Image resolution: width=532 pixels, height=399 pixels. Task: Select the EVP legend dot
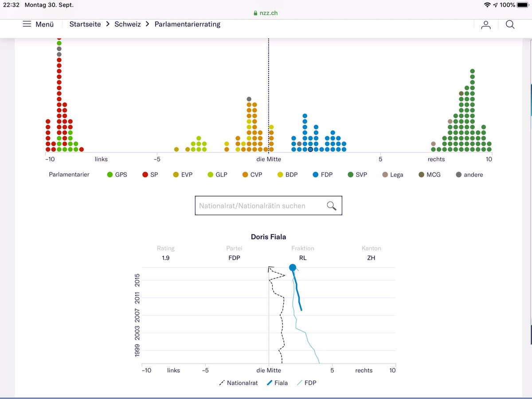[x=176, y=175]
